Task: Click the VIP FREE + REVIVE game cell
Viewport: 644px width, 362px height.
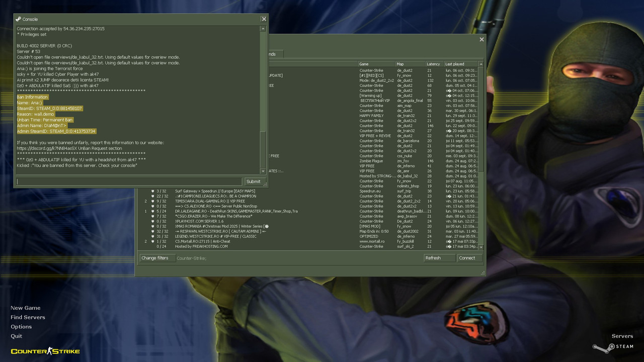Action: tap(375, 136)
